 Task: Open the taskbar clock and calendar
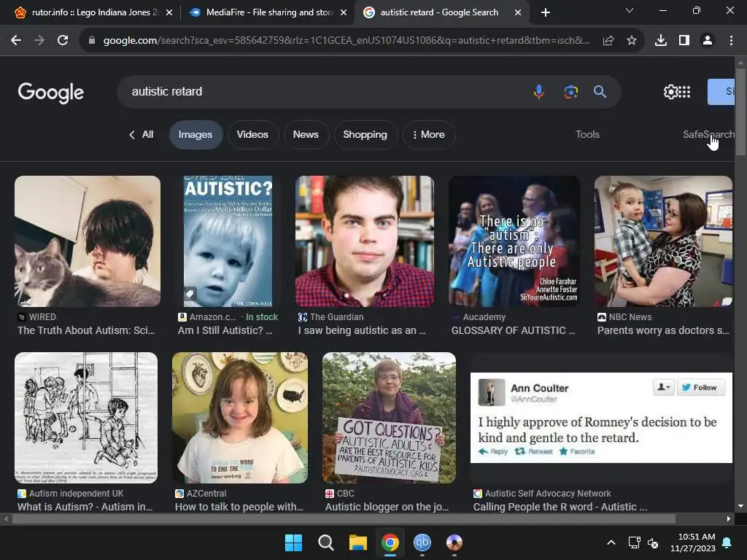[693, 542]
